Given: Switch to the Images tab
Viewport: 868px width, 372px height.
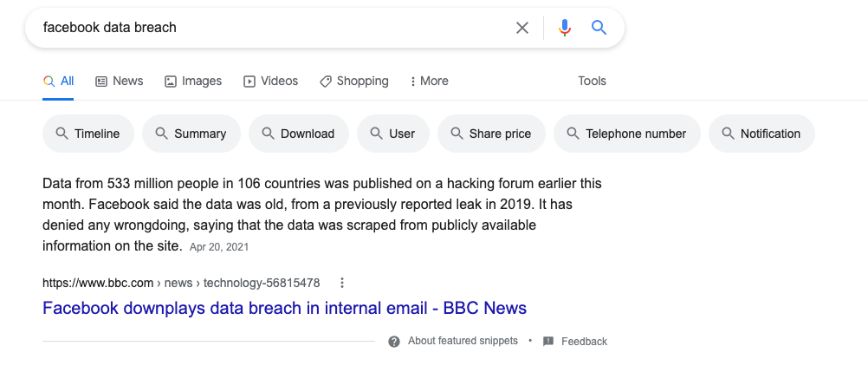Looking at the screenshot, I should 193,81.
